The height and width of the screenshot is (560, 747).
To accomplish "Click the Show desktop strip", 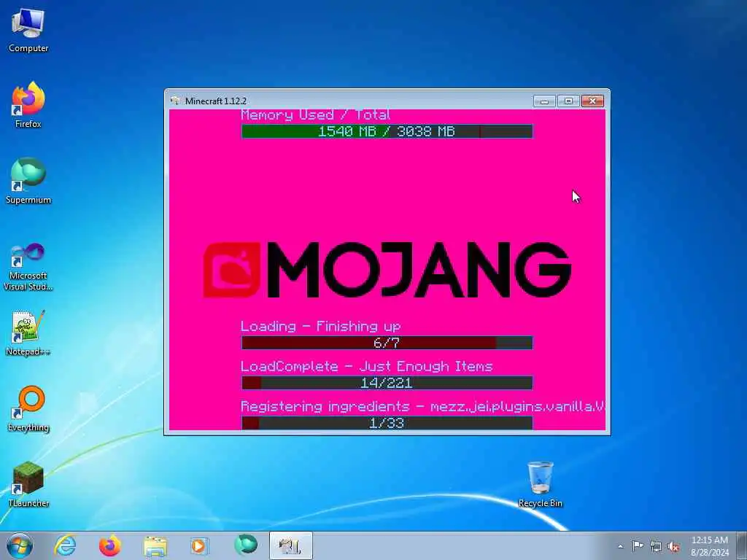I will pyautogui.click(x=742, y=545).
